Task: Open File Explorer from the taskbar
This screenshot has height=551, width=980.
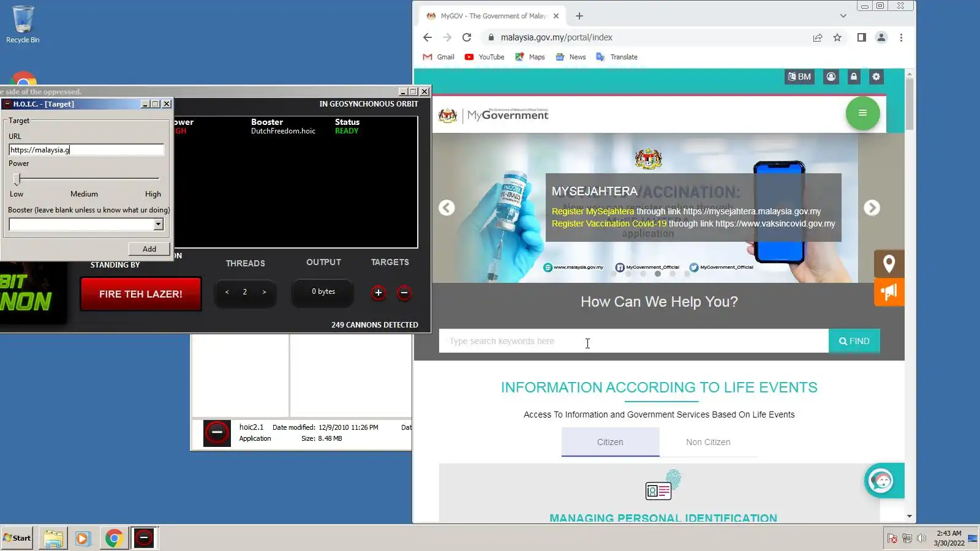Action: point(53,538)
